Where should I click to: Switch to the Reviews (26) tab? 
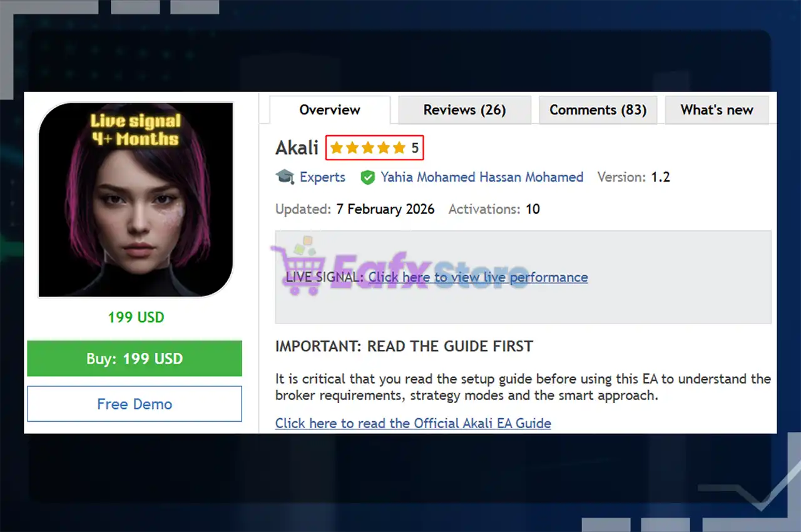pyautogui.click(x=464, y=110)
